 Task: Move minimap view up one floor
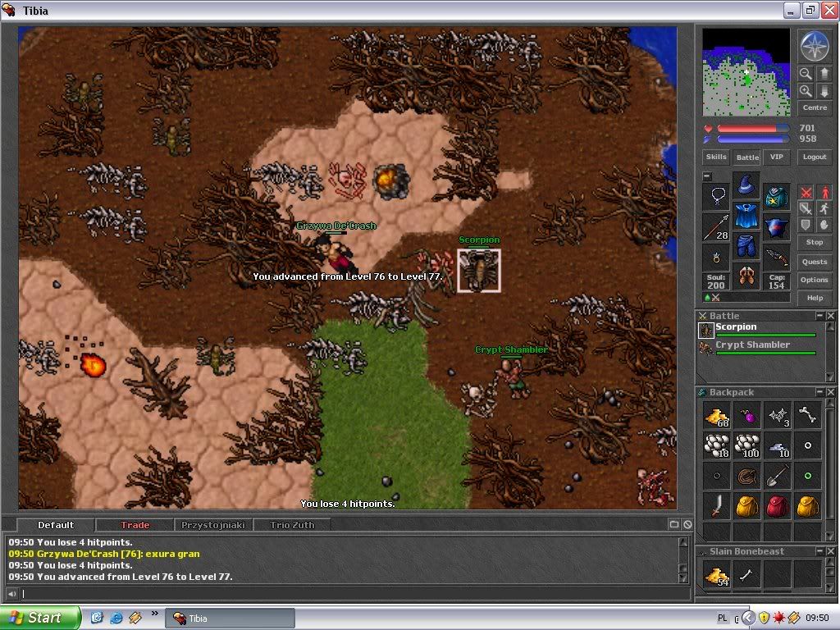point(824,73)
